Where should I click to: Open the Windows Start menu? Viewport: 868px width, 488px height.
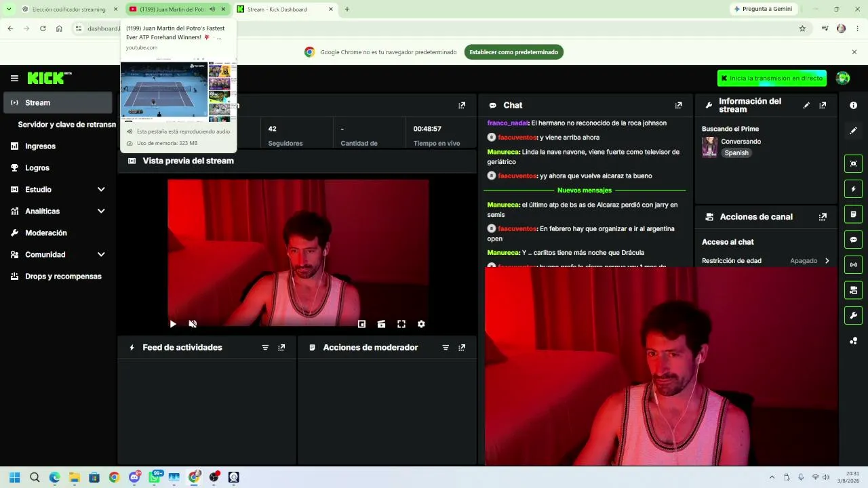point(15,477)
